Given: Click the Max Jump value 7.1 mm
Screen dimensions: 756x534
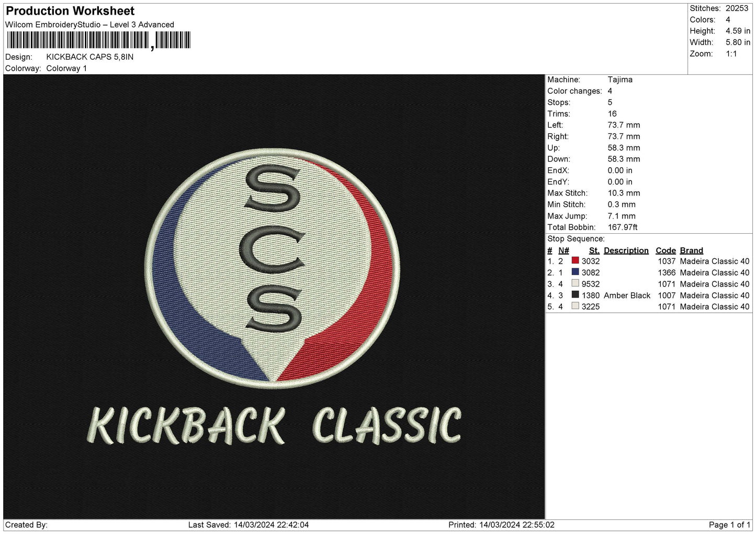Looking at the screenshot, I should (622, 216).
